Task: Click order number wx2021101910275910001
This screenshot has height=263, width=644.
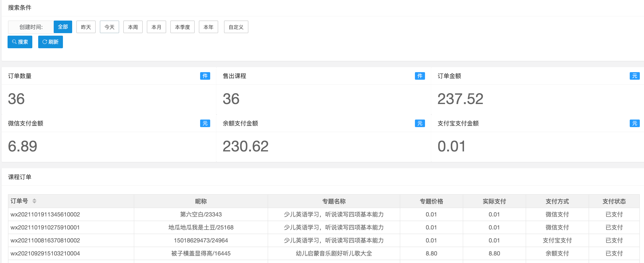Action: coord(45,228)
